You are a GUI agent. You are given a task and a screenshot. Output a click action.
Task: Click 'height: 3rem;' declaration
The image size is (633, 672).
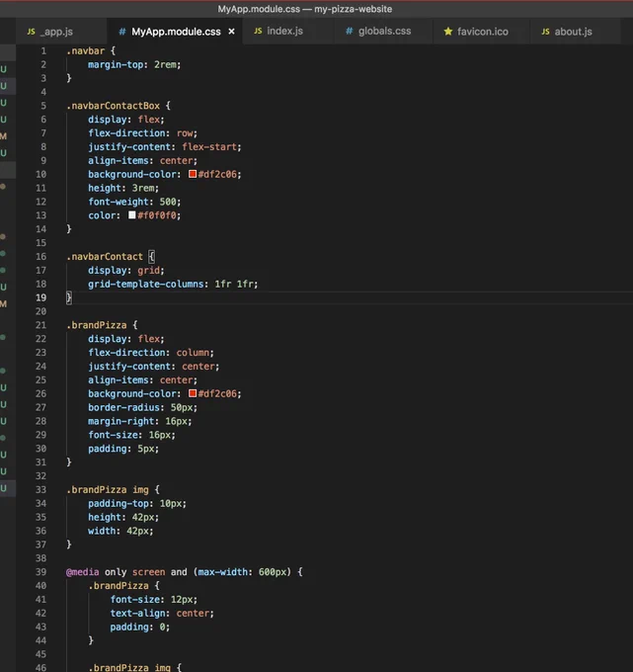click(x=123, y=188)
